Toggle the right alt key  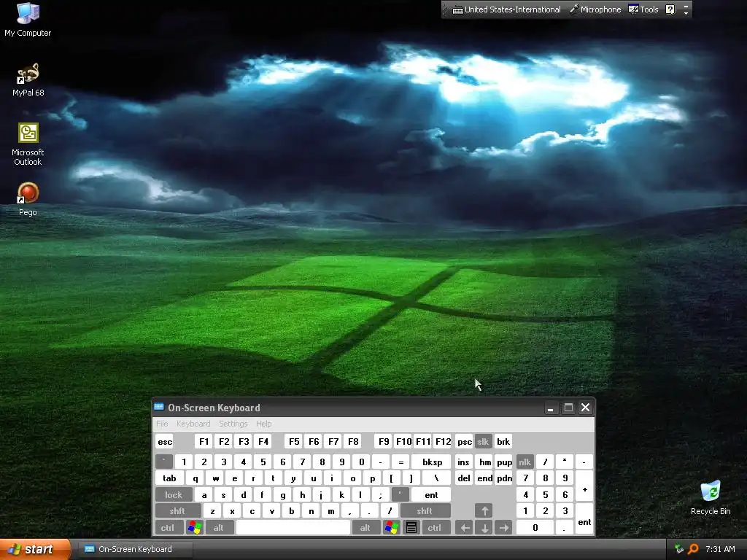pyautogui.click(x=365, y=528)
